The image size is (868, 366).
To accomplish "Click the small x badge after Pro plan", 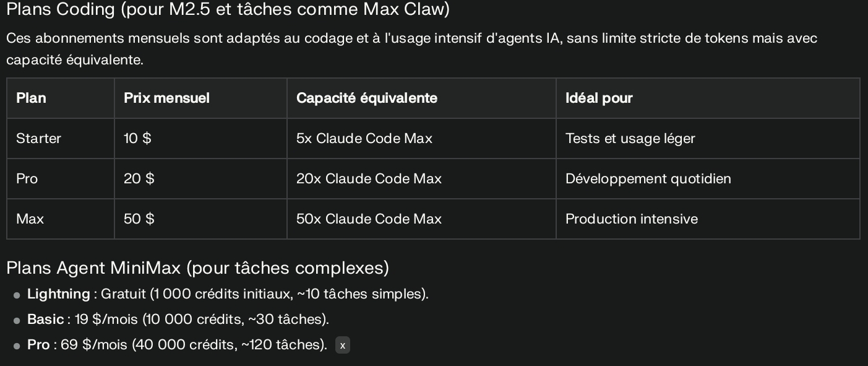I will coord(343,346).
